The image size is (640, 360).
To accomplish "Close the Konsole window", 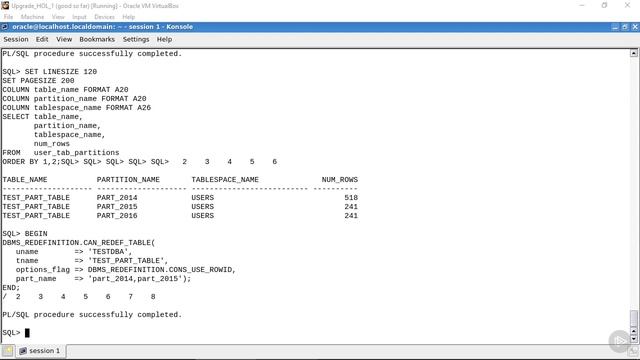I will 635,27.
